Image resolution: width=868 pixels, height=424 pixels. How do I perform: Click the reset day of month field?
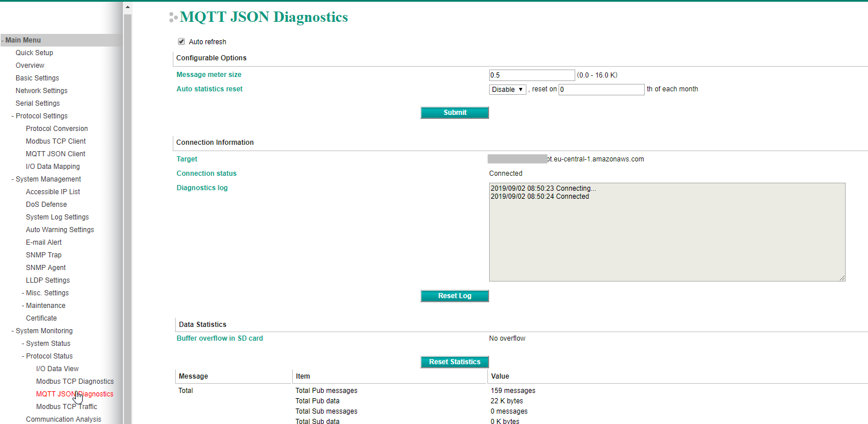(x=601, y=90)
